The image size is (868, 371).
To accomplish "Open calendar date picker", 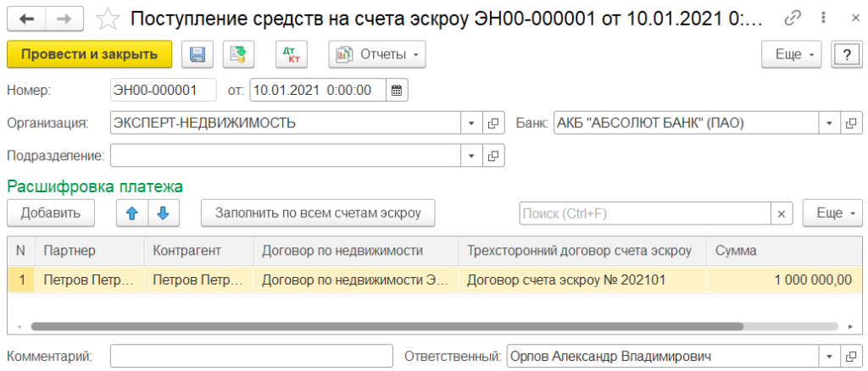I will click(x=397, y=89).
